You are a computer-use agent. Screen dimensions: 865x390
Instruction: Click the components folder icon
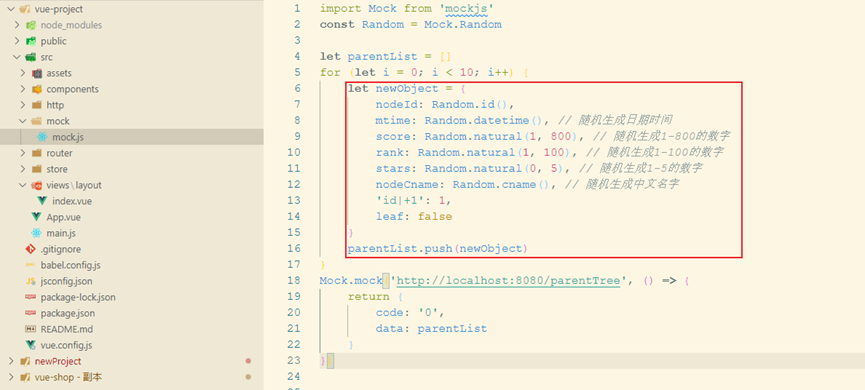pos(37,89)
